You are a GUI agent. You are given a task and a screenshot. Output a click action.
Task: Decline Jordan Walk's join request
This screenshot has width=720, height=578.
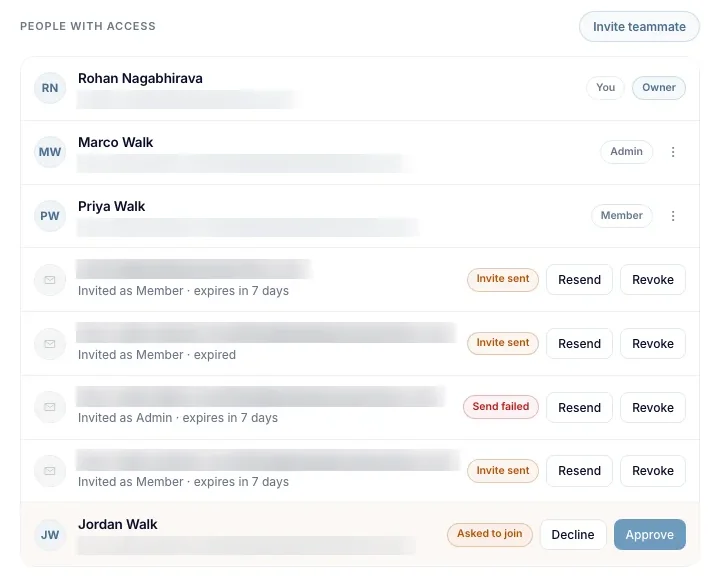point(573,534)
